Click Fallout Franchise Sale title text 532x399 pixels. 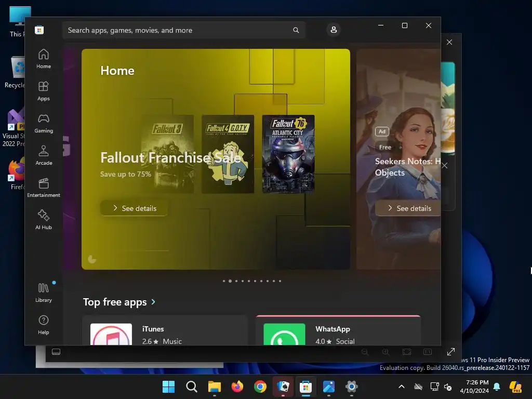(170, 157)
